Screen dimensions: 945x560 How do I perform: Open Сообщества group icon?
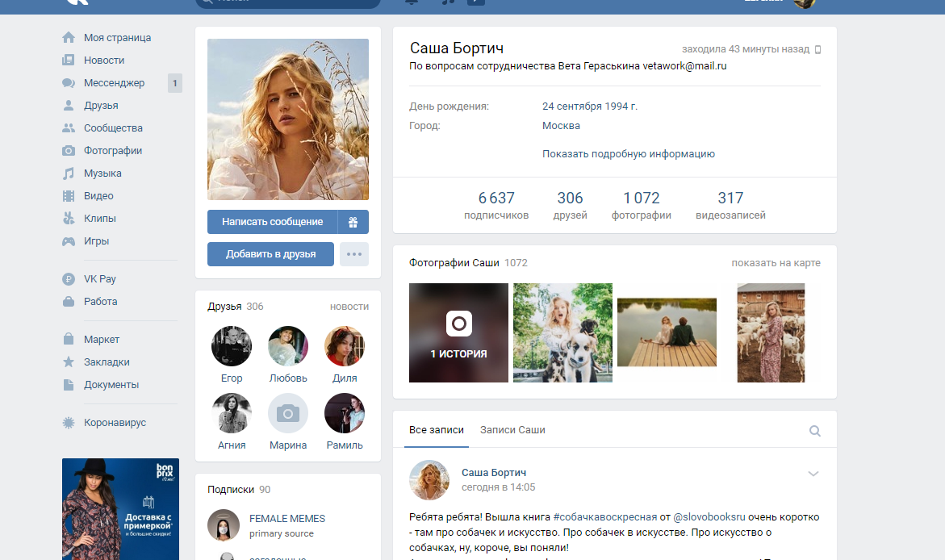pyautogui.click(x=69, y=127)
